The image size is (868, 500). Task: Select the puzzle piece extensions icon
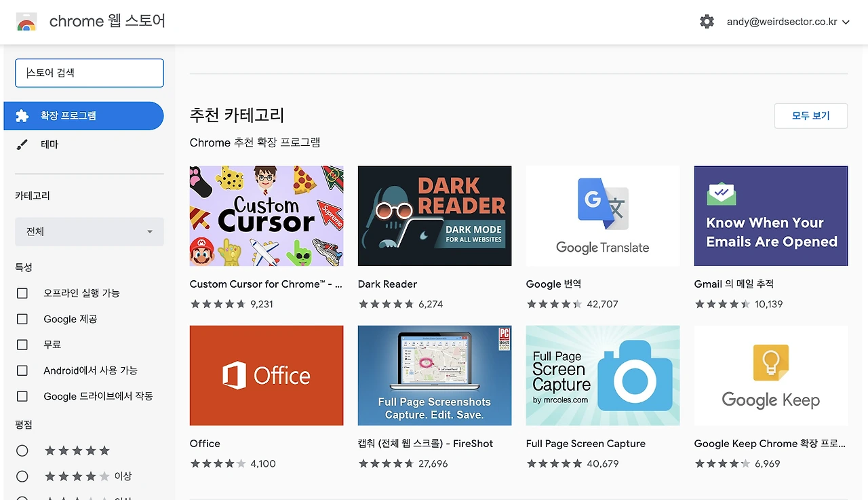click(22, 116)
